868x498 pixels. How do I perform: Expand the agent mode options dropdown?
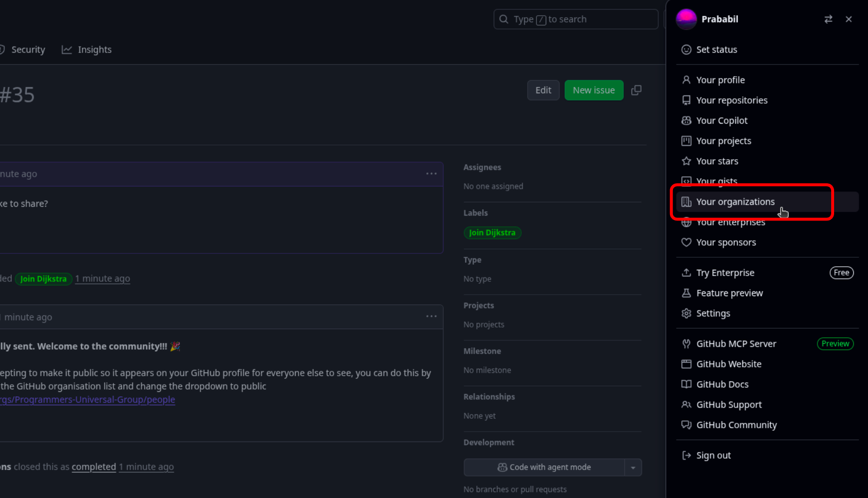pos(633,467)
